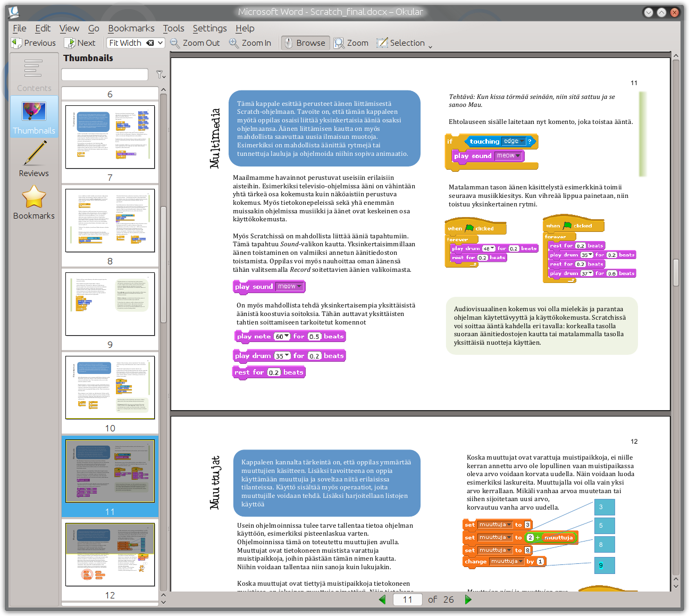Switch to the Thumbnails side panel
The image size is (689, 616).
pos(34,116)
